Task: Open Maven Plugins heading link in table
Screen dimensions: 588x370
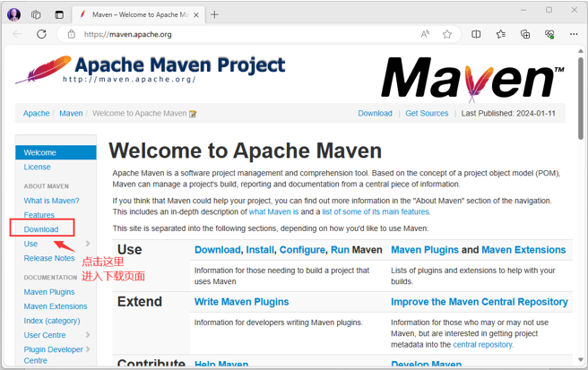Action: (425, 250)
